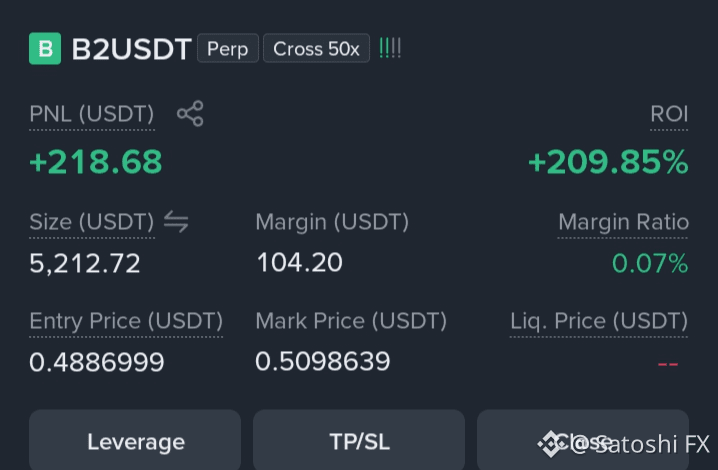Viewport: 718px width, 470px height.
Task: Open Cross 50x margin mode setting
Action: coord(316,48)
